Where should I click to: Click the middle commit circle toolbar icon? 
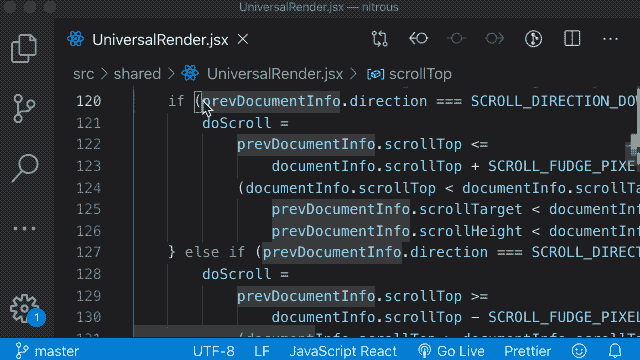coord(456,39)
